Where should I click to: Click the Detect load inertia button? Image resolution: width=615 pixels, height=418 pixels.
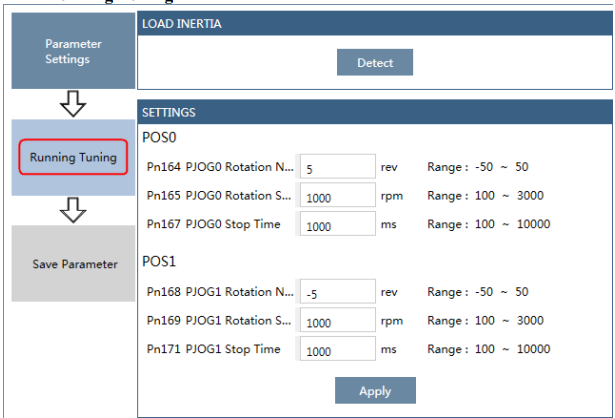(375, 62)
